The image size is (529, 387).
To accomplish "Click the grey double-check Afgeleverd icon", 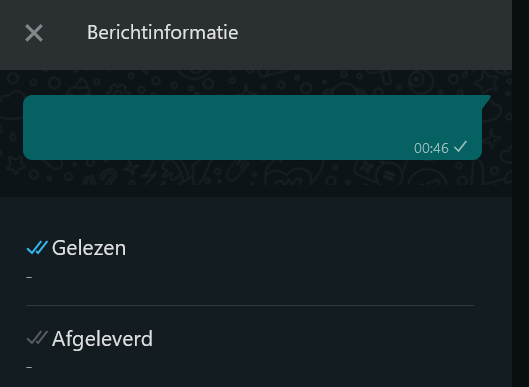I will coord(37,338).
